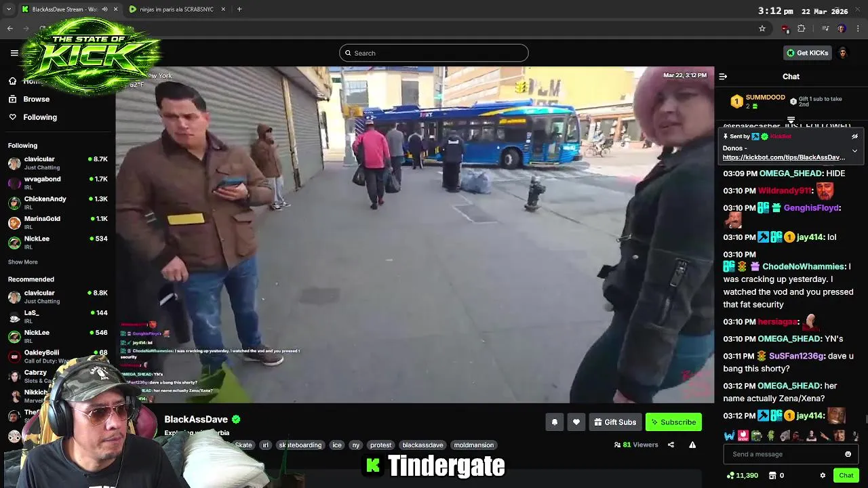Open clavicular channel under Recommended
The image size is (868, 488).
click(x=58, y=297)
